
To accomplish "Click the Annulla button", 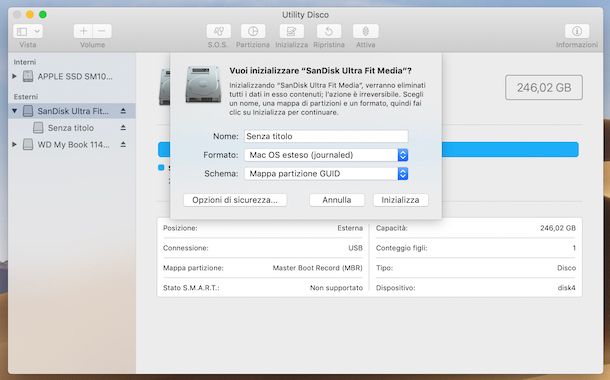I will coord(337,200).
